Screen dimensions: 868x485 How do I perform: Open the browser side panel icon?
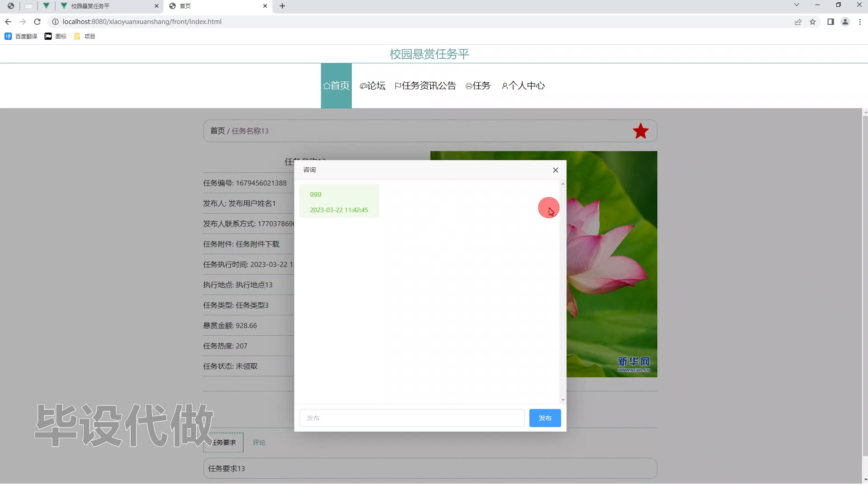coord(830,22)
